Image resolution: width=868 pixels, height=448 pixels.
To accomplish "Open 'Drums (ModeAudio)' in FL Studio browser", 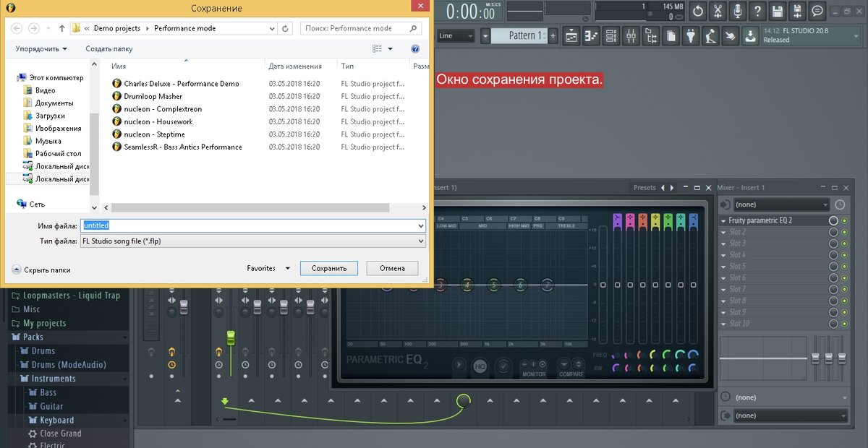I will point(69,365).
